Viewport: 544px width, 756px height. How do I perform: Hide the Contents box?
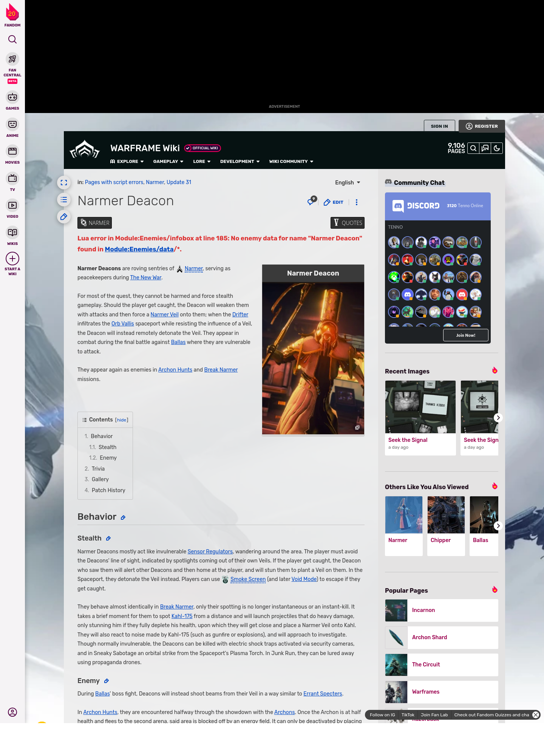click(x=122, y=420)
